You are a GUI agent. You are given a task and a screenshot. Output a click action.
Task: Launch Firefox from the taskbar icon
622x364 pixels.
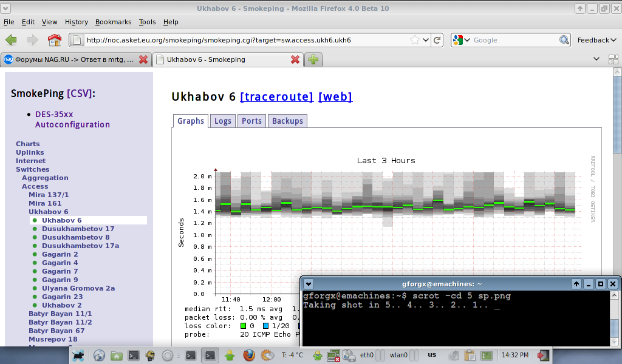click(248, 355)
